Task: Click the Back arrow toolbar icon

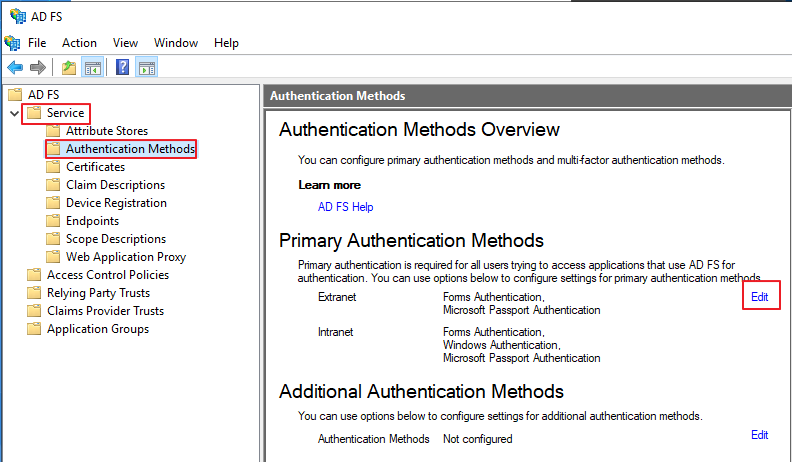Action: coord(15,67)
